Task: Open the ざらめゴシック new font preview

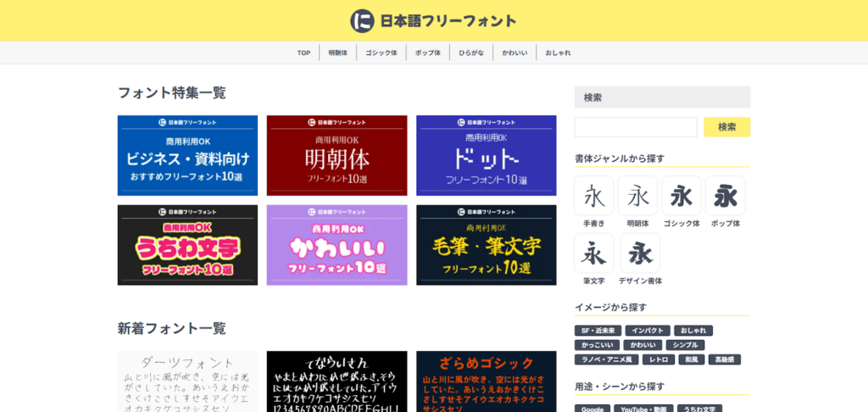Action: pos(486,381)
